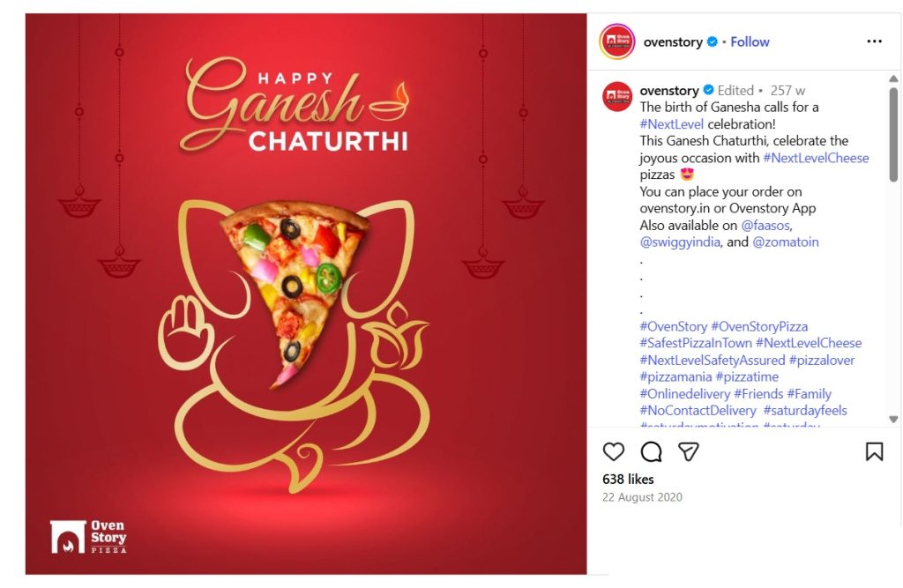903x588 pixels.
Task: Visit the @faasos mention
Action: pos(766,225)
